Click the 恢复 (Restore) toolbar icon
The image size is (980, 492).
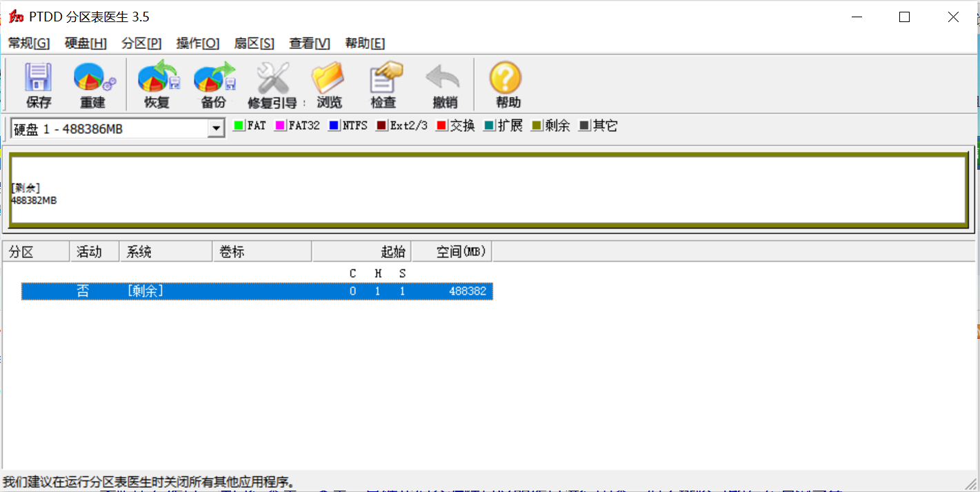pos(157,79)
